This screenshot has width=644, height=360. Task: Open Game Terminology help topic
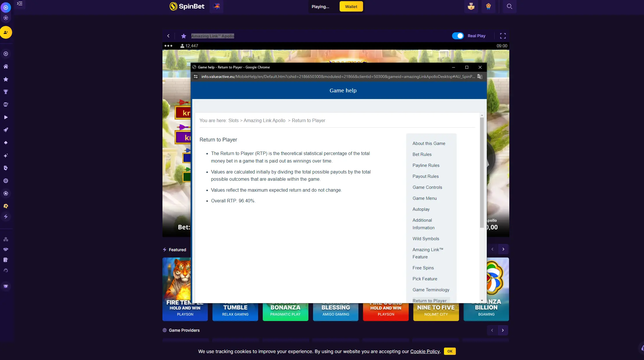tap(431, 290)
